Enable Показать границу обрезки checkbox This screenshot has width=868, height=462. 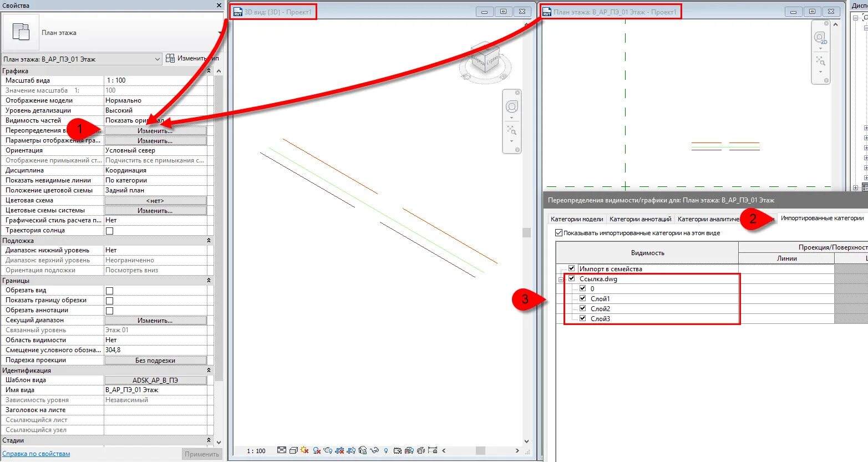[x=109, y=301]
